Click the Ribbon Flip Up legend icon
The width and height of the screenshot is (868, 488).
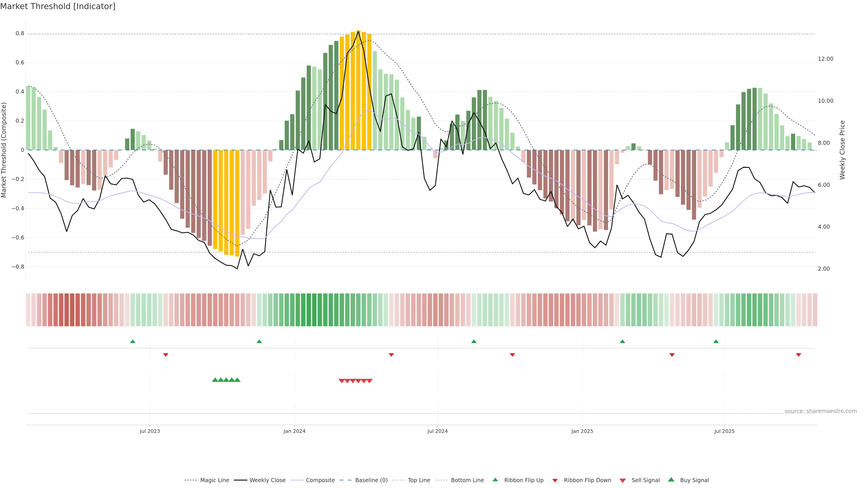(495, 480)
